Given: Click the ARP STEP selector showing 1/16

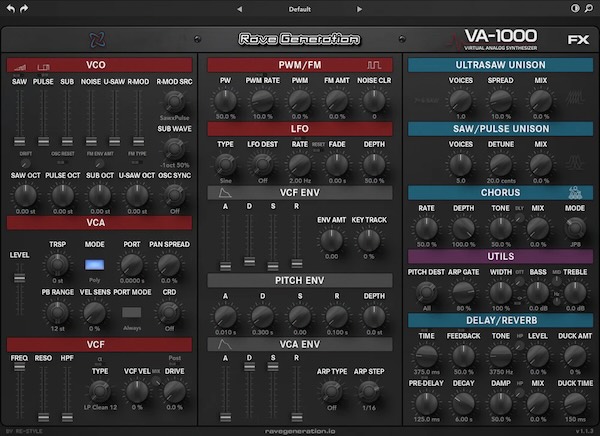Looking at the screenshot, I should click(x=369, y=391).
